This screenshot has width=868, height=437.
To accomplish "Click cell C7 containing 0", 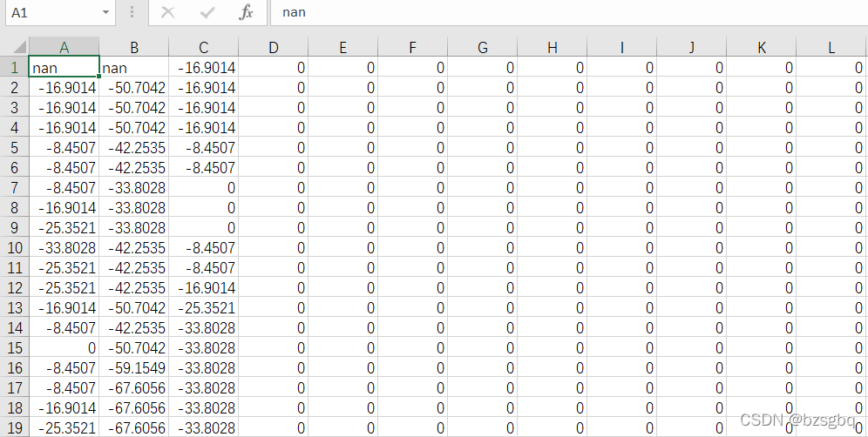I will pyautogui.click(x=204, y=187).
